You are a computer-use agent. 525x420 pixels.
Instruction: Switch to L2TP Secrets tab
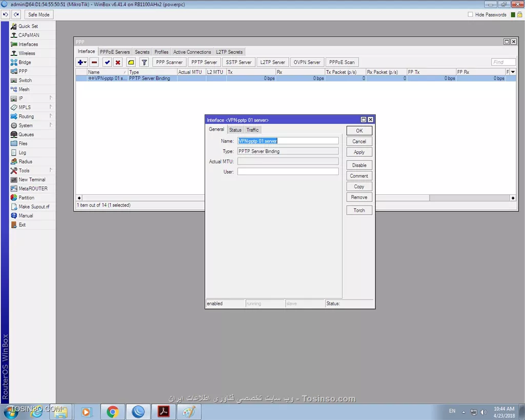(x=229, y=52)
